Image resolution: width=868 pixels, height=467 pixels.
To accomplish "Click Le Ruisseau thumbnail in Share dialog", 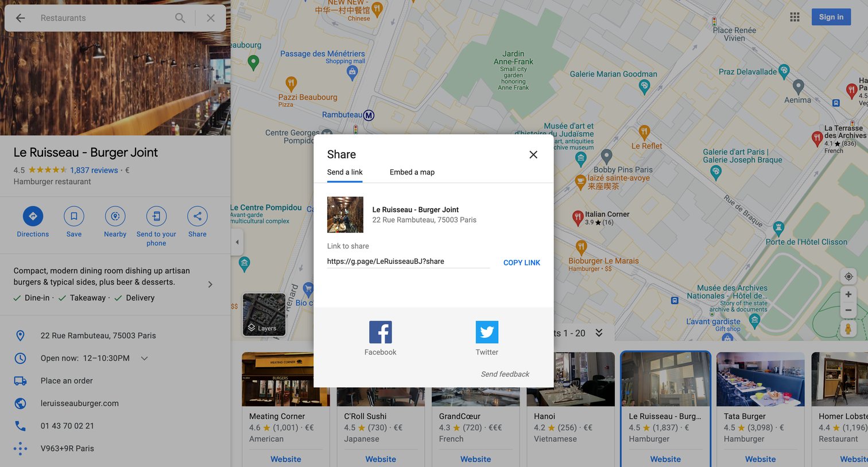I will coord(345,215).
